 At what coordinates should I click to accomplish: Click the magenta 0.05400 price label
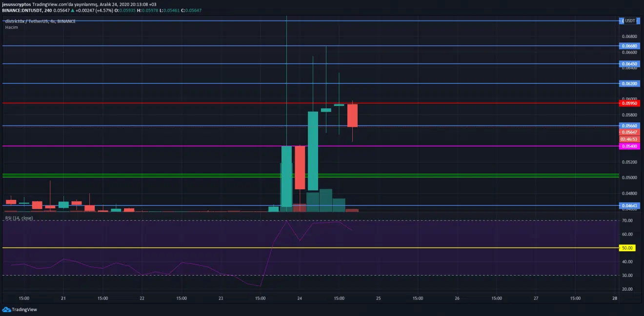point(629,146)
